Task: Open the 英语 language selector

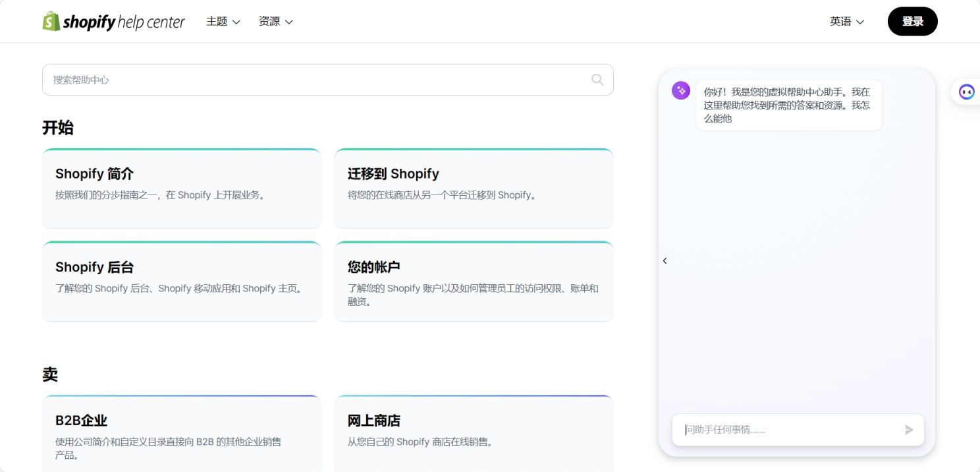Action: coord(846,22)
